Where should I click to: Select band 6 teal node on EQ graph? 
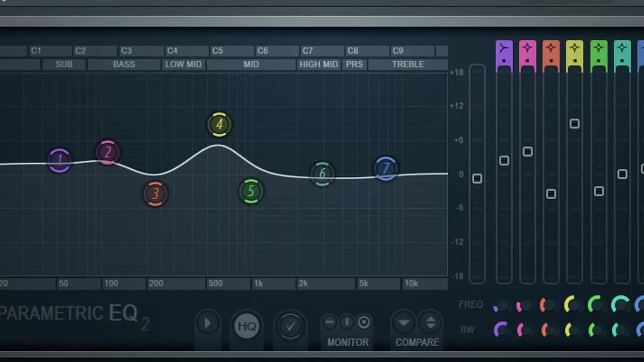[x=322, y=174]
